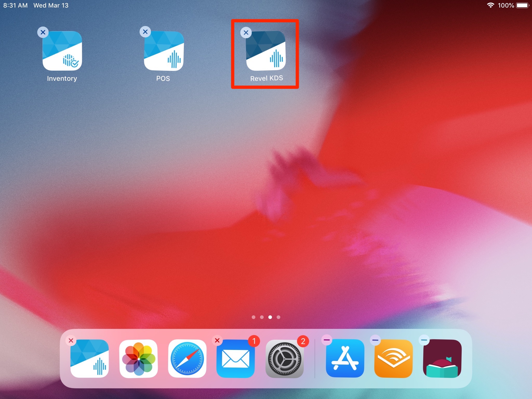Open Settings gear in the dock
The height and width of the screenshot is (399, 532).
coord(285,358)
